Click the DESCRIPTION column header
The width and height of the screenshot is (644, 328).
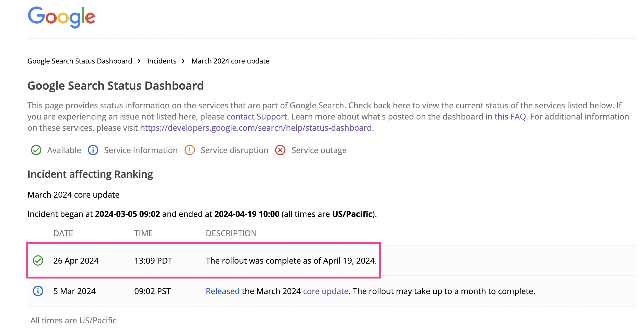231,233
